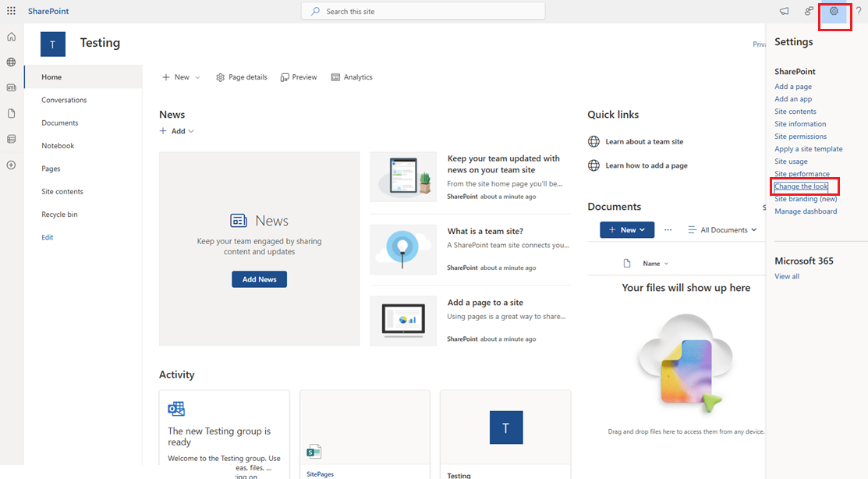Viewport: 868px width, 479px height.
Task: Click the Search this site input field
Action: (x=423, y=10)
